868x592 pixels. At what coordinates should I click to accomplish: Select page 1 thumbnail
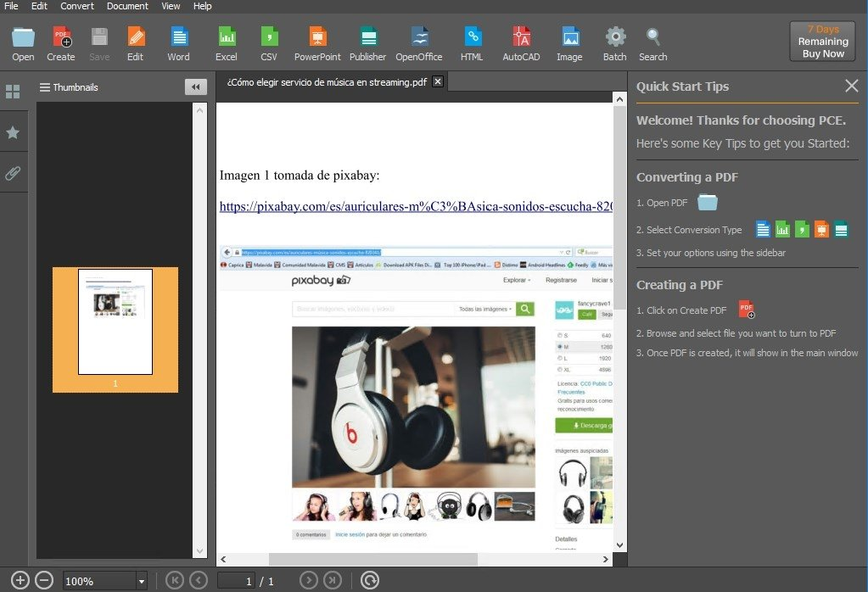115,330
